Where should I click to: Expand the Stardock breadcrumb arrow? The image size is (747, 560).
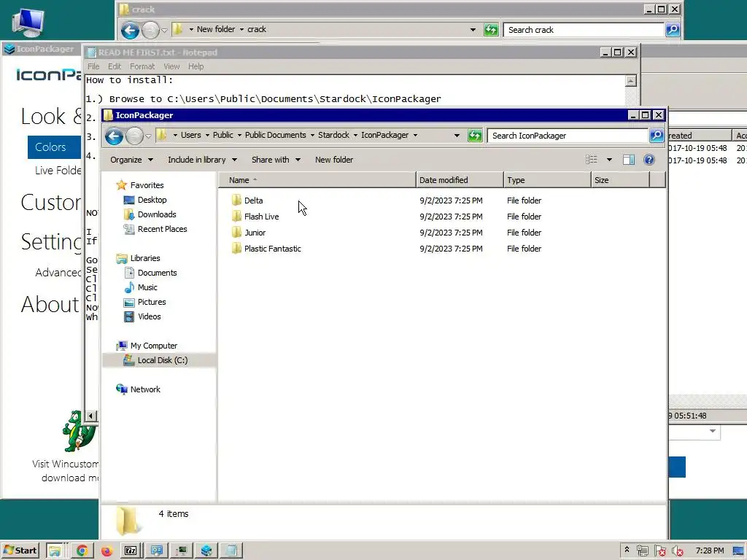tap(355, 135)
